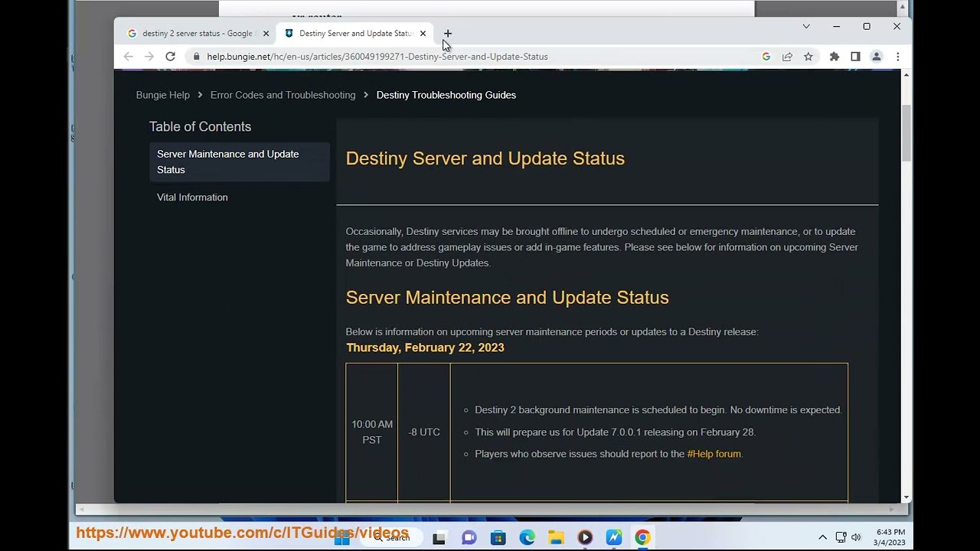Screen dimensions: 980x551
Task: Go to Bungie Help breadcrumb
Action: 163,95
